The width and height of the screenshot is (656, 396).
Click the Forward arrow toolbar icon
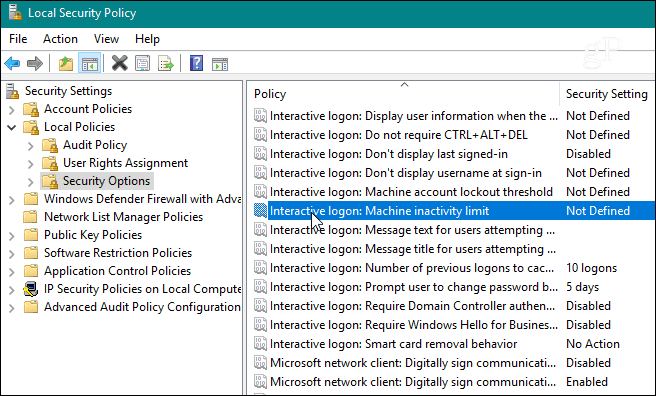pos(35,64)
